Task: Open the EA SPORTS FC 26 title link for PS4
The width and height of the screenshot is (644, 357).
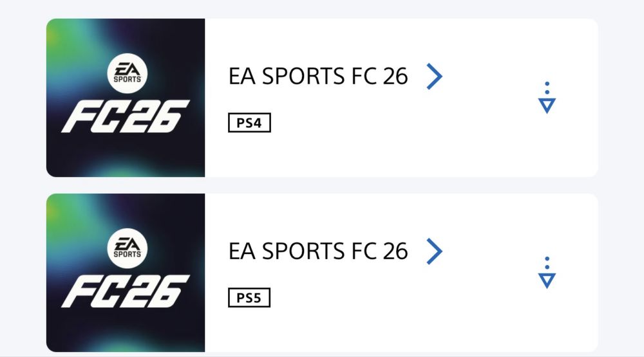Action: (318, 76)
